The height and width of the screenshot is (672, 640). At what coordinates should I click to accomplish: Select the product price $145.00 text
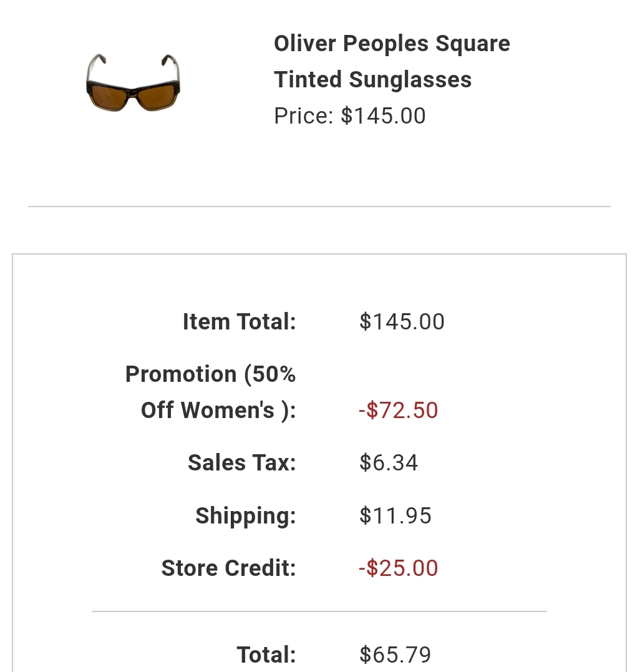[349, 115]
